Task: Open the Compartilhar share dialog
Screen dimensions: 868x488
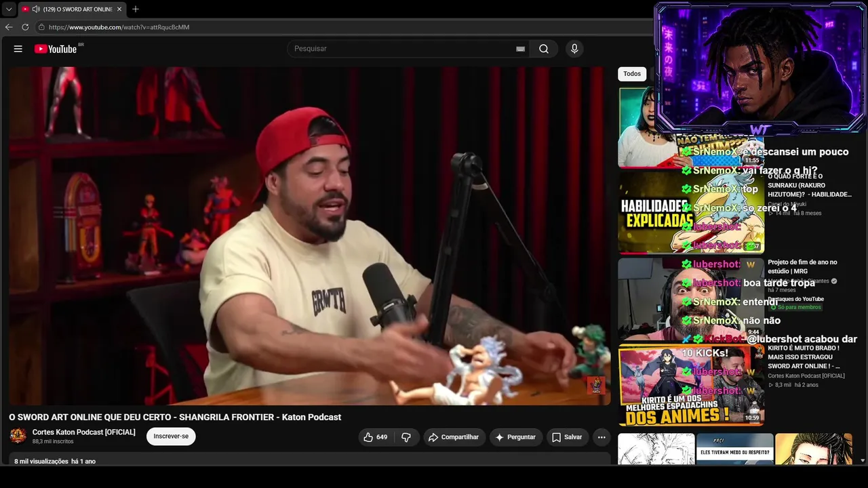Action: click(454, 437)
